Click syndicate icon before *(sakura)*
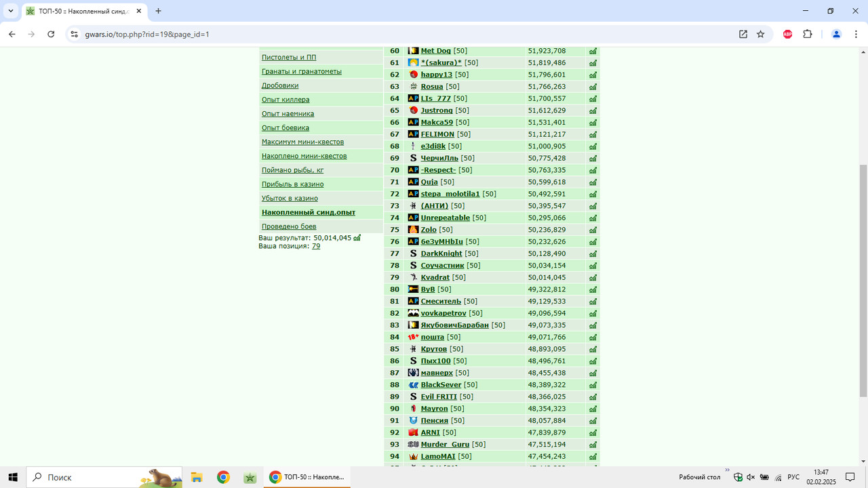 [414, 62]
